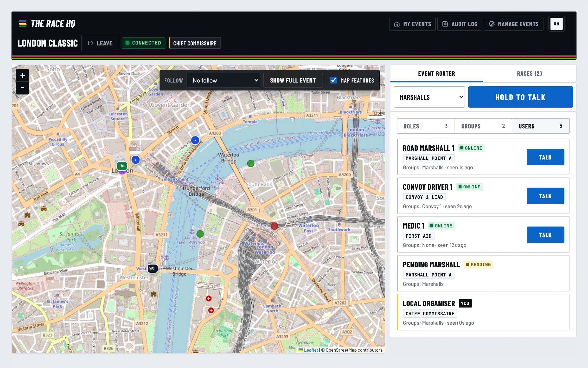Select the Pending Marshall roster card
Screen dimensions: 588x368
tap(483, 273)
